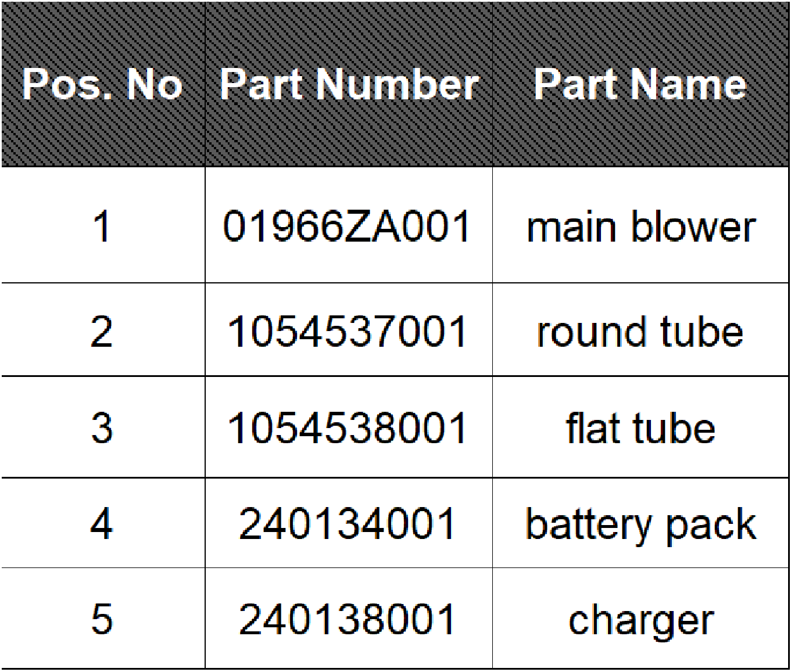
Task: Select the Part Number header cell
Action: click(349, 84)
